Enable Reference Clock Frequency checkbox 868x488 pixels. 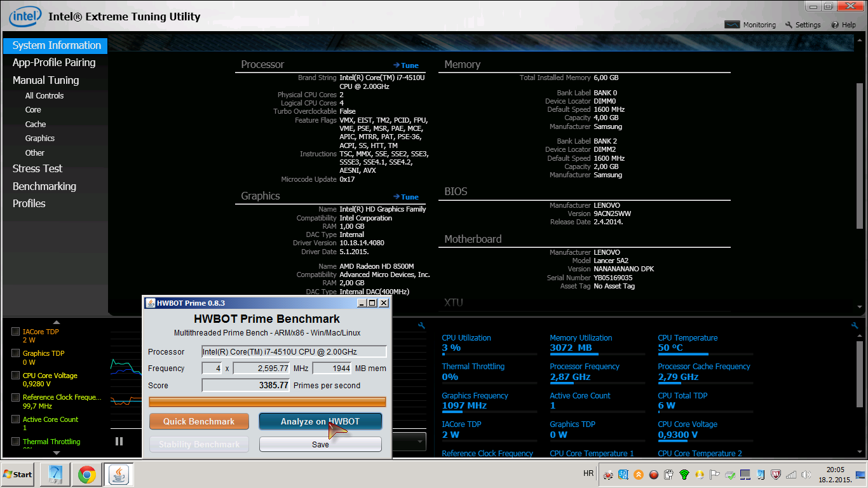tap(15, 397)
